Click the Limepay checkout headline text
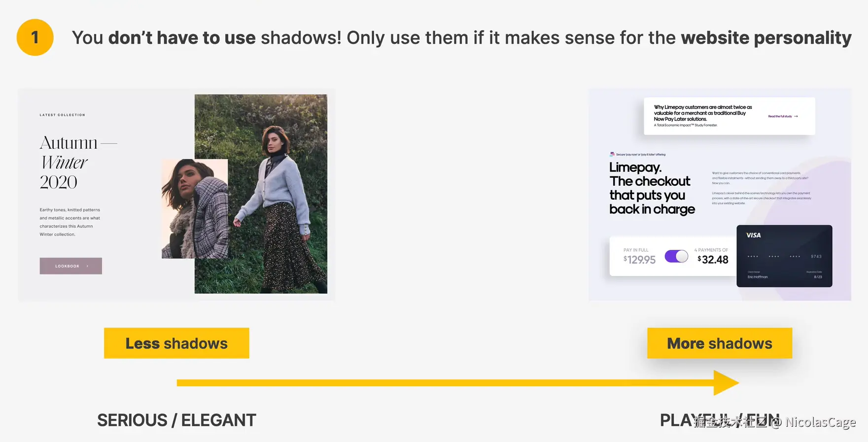This screenshot has width=868, height=442. pyautogui.click(x=651, y=189)
